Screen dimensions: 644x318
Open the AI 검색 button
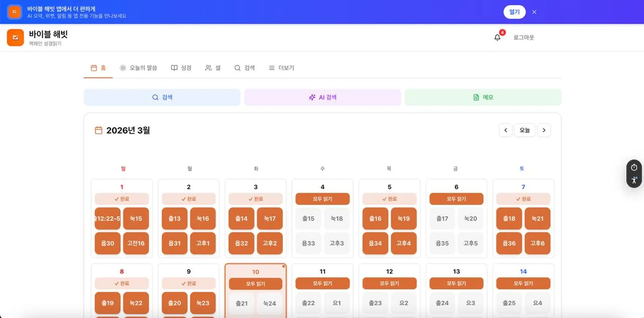(323, 97)
